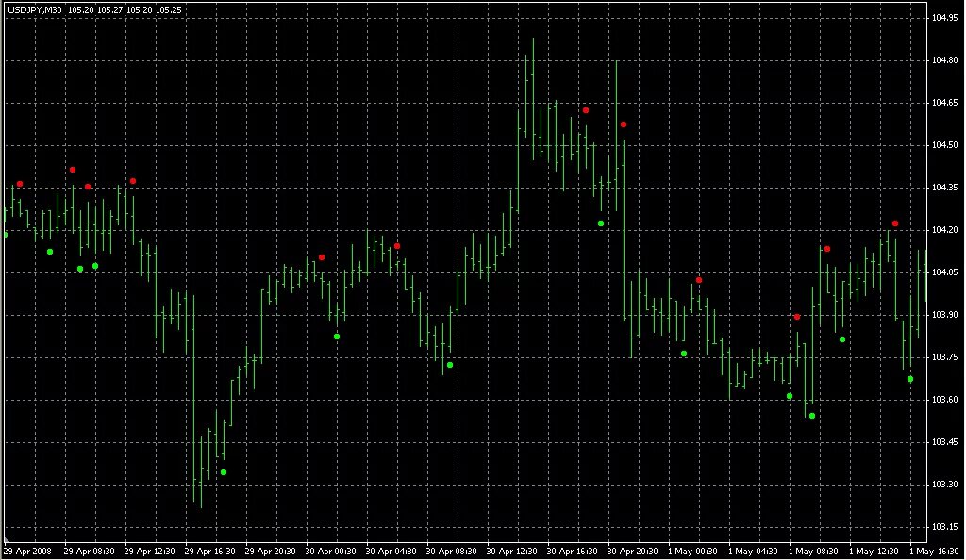The height and width of the screenshot is (560, 966).
Task: Click the 30 Apr 08:30 time label
Action: [451, 552]
